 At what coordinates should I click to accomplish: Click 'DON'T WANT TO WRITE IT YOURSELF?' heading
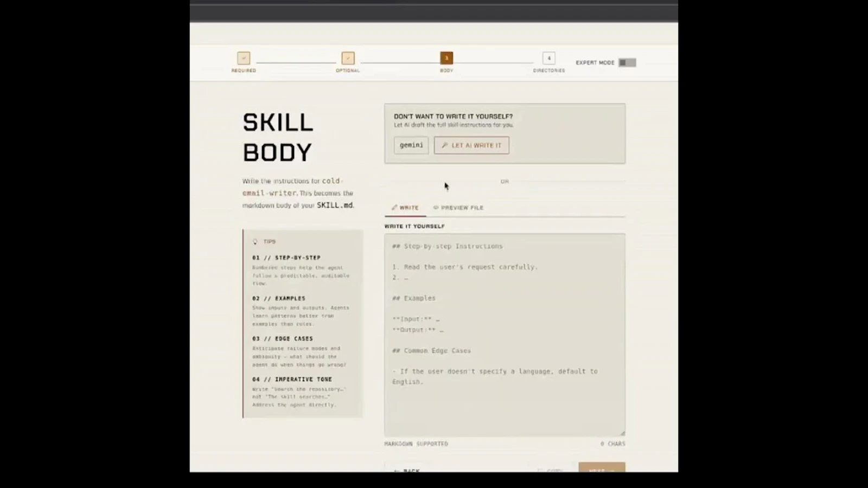(453, 117)
